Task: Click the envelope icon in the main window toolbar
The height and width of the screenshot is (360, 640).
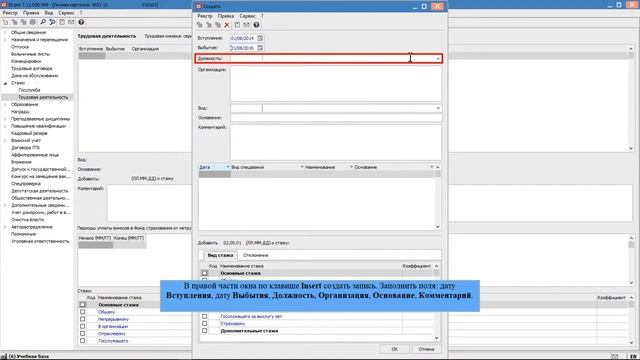Action: 71,22
